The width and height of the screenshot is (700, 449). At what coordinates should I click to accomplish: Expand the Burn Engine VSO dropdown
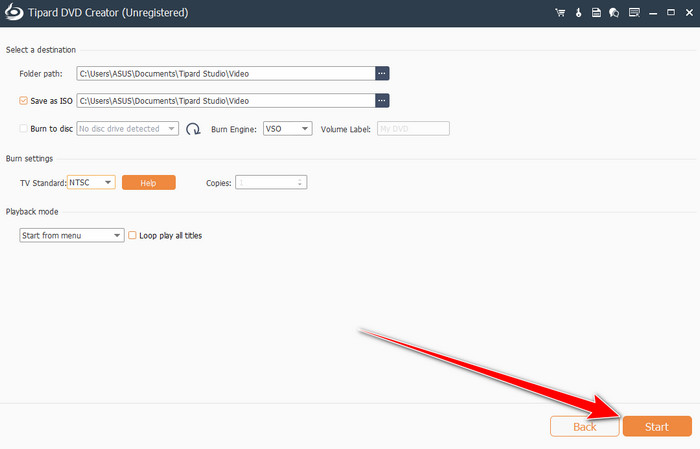pyautogui.click(x=288, y=129)
